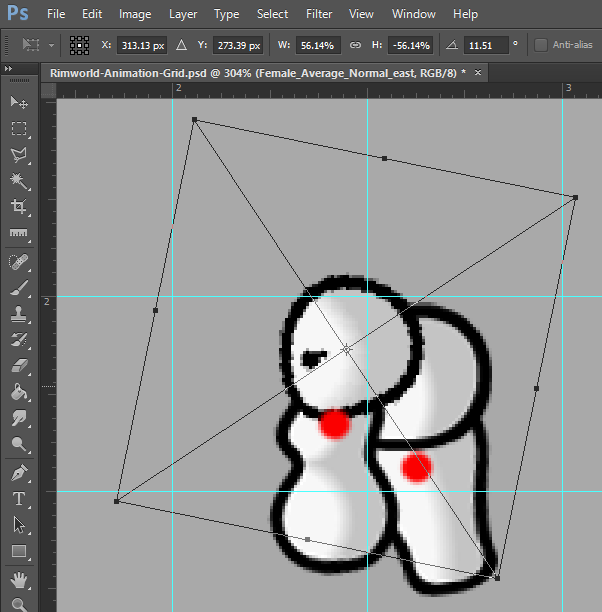This screenshot has width=602, height=612.
Task: Select the Eraser tool
Action: (x=19, y=366)
